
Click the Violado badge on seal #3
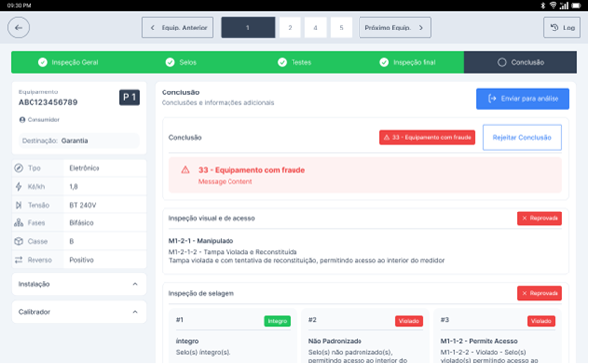pyautogui.click(x=541, y=321)
